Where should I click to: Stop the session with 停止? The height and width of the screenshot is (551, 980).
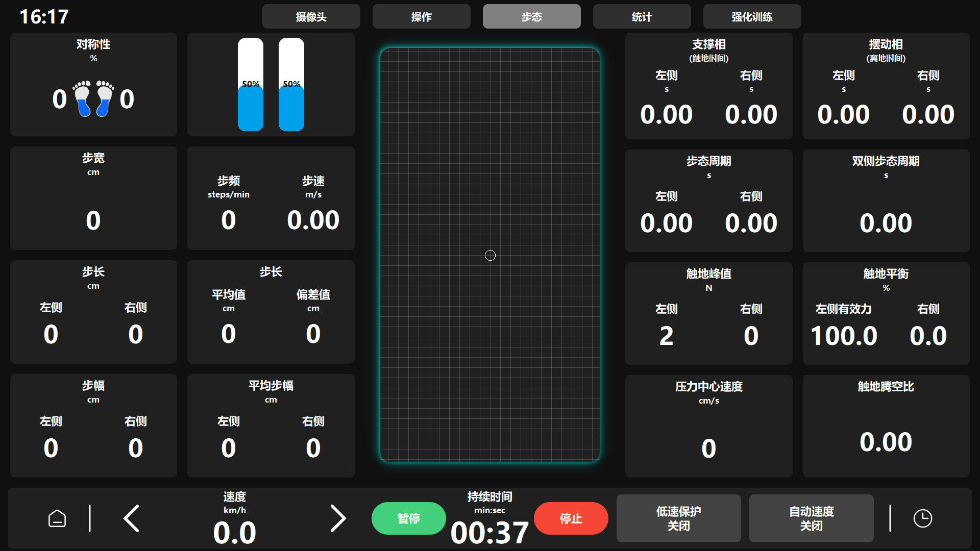(x=571, y=518)
